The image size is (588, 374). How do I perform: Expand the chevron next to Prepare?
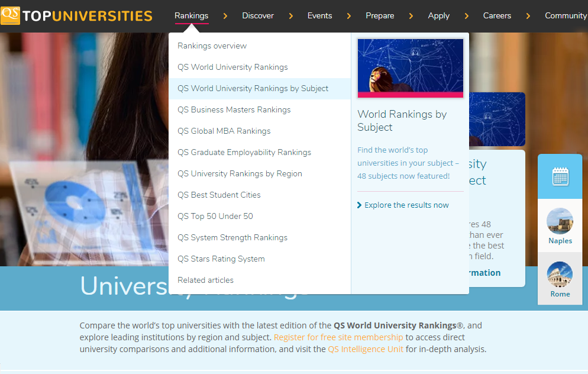[411, 16]
